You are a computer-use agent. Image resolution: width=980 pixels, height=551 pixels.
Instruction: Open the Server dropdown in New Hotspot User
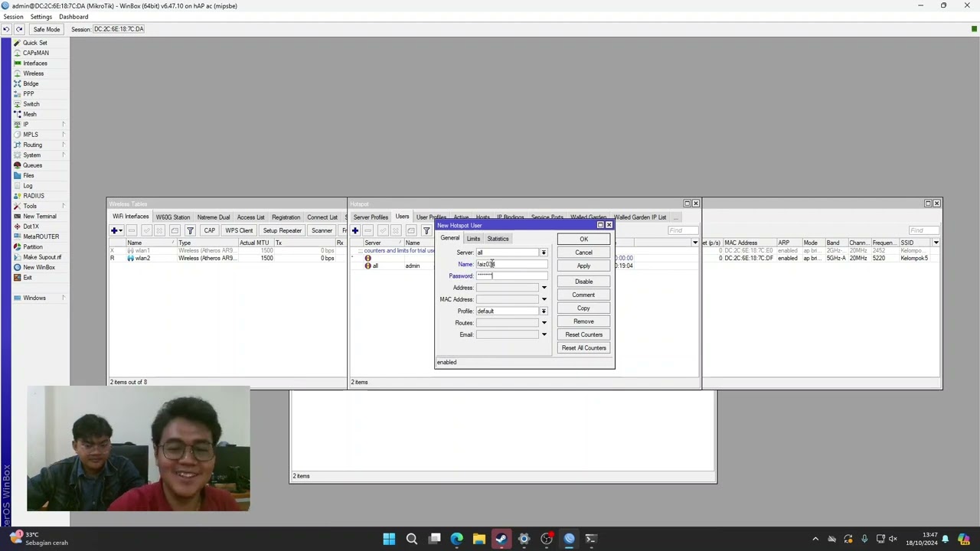[544, 253]
